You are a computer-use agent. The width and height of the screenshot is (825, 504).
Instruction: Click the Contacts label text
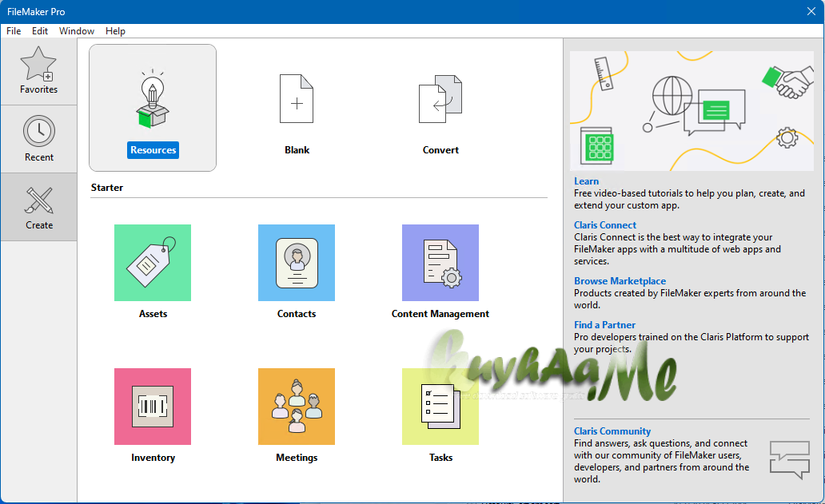coord(297,314)
